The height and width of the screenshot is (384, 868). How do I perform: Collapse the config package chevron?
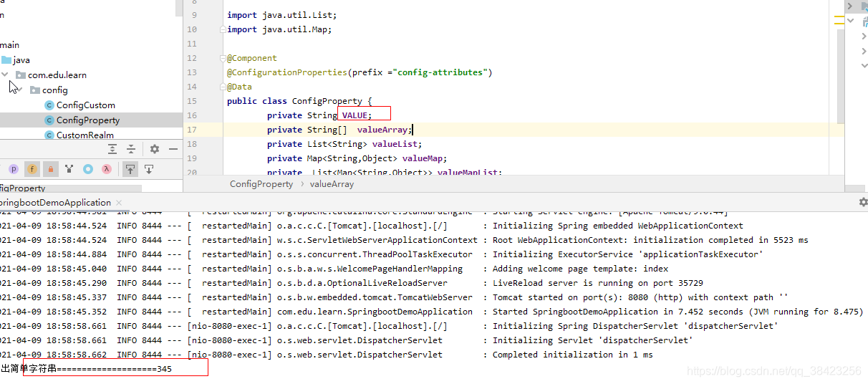pos(19,90)
